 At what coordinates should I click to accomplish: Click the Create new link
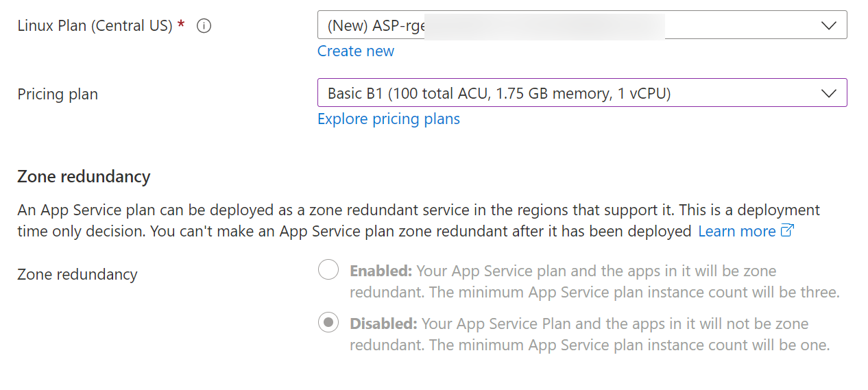coord(356,51)
